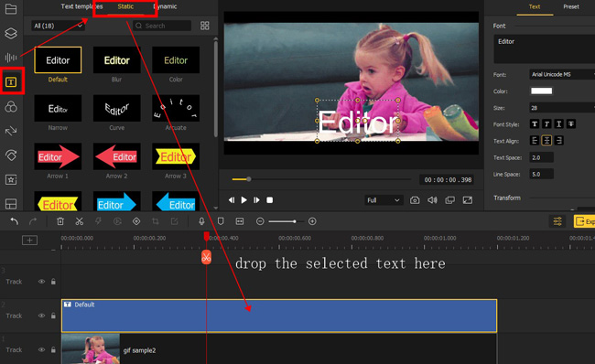Toggle visibility of track 1
The width and height of the screenshot is (595, 364).
41,350
